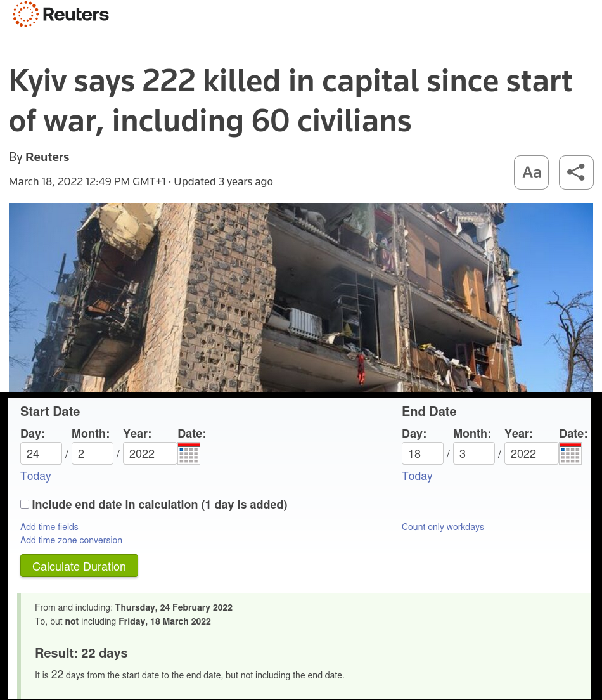Click the End Date Year field
The height and width of the screenshot is (700, 602).
click(532, 453)
